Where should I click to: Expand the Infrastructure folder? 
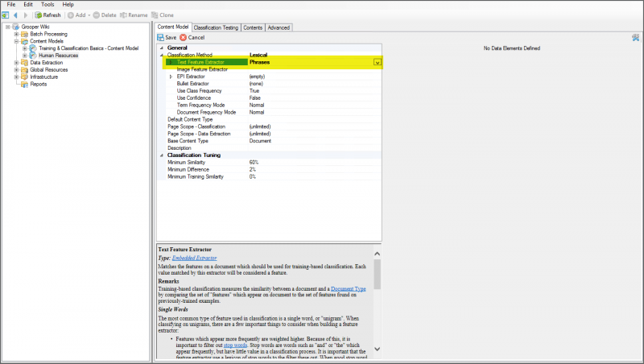(x=16, y=77)
